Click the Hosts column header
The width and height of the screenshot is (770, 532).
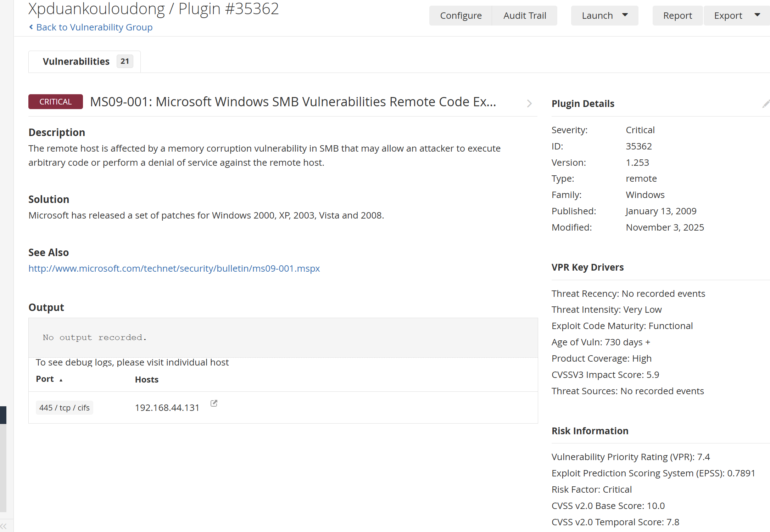pyautogui.click(x=147, y=380)
